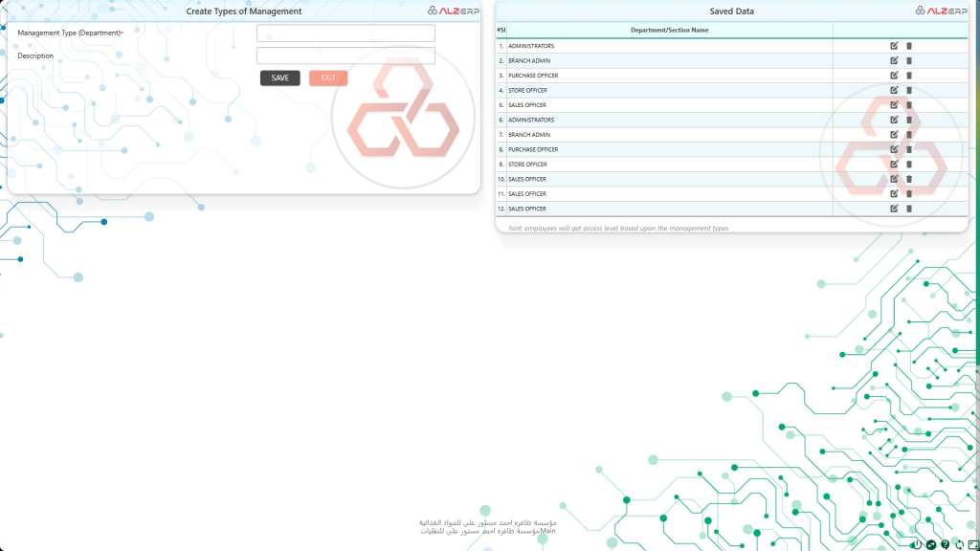The width and height of the screenshot is (980, 551).
Task: Click the Arabic company name footer text
Action: pyautogui.click(x=487, y=527)
